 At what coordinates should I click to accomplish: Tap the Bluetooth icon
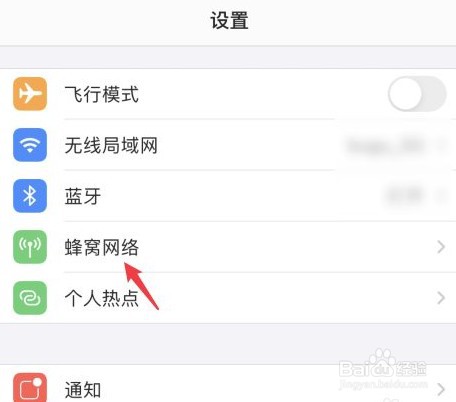30,196
